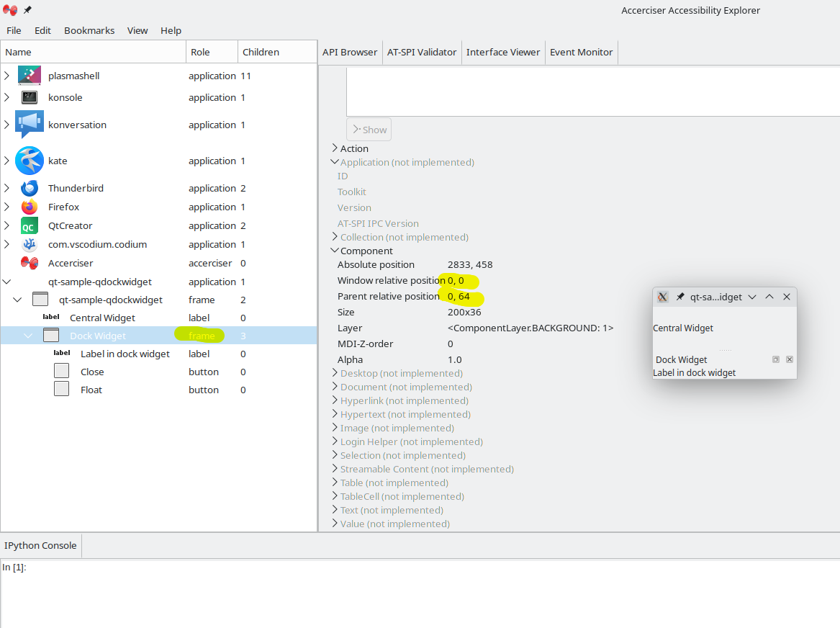This screenshot has height=628, width=840.
Task: Select the konversation megaphone icon
Action: tap(30, 125)
